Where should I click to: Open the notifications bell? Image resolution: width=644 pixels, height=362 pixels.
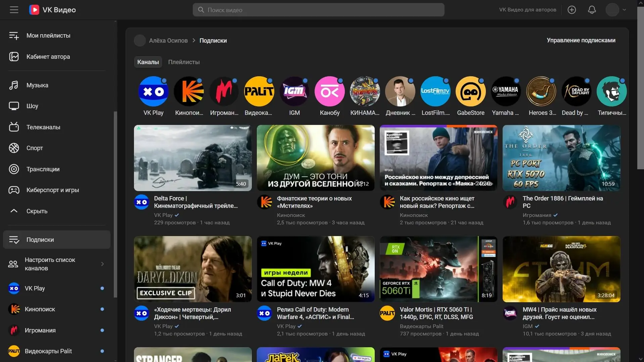(x=592, y=10)
